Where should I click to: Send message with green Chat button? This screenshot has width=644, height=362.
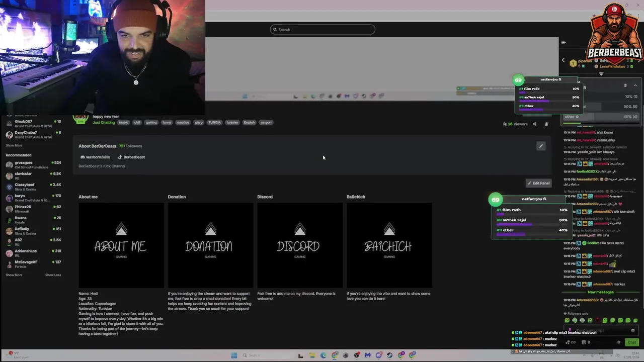click(632, 342)
